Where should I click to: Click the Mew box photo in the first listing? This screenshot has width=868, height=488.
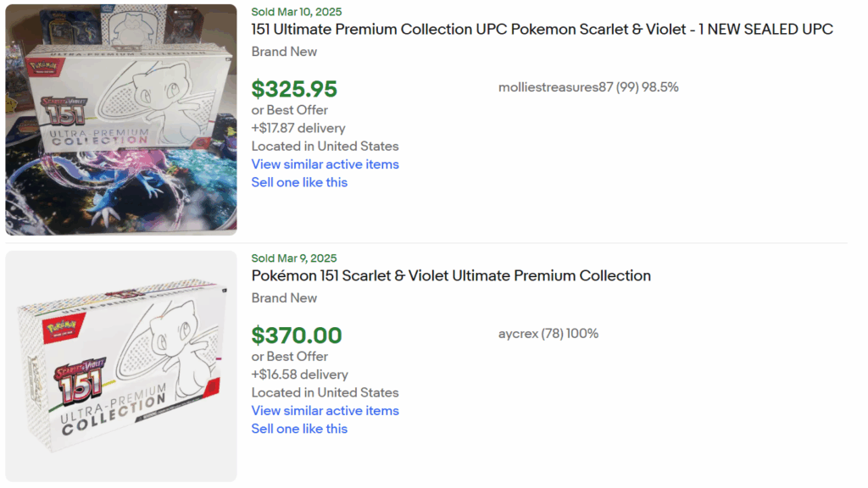tap(120, 118)
